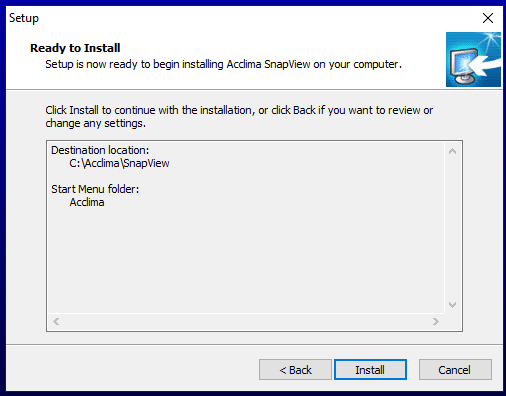The width and height of the screenshot is (506, 396).
Task: Click the scroll up arrow in summary box
Action: pyautogui.click(x=452, y=151)
